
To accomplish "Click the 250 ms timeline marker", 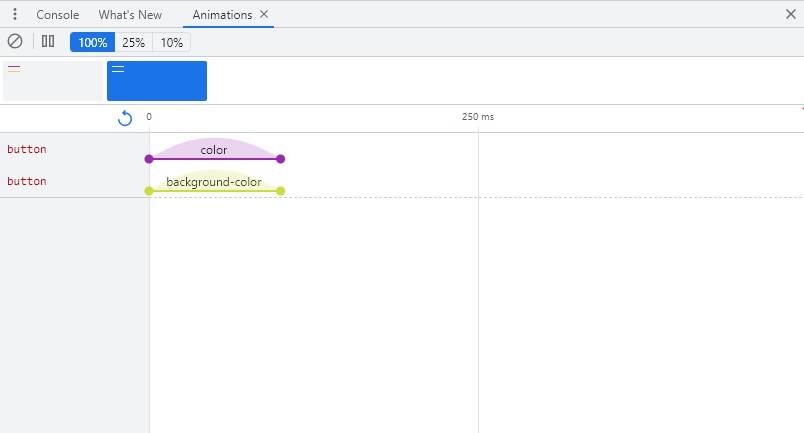I will click(478, 116).
